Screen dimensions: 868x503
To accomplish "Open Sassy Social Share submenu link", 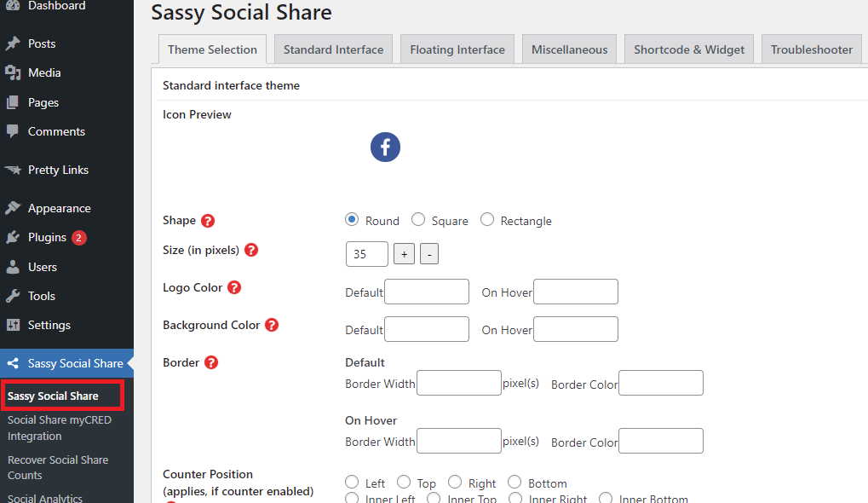I will click(x=53, y=396).
